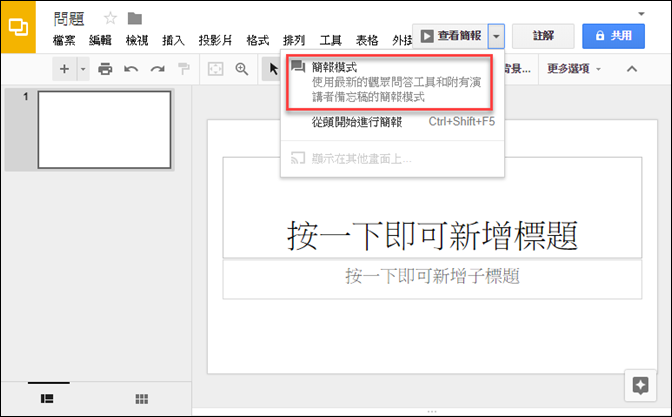This screenshot has height=417, width=672.
Task: Click the Google Slides home logo
Action: tap(18, 27)
